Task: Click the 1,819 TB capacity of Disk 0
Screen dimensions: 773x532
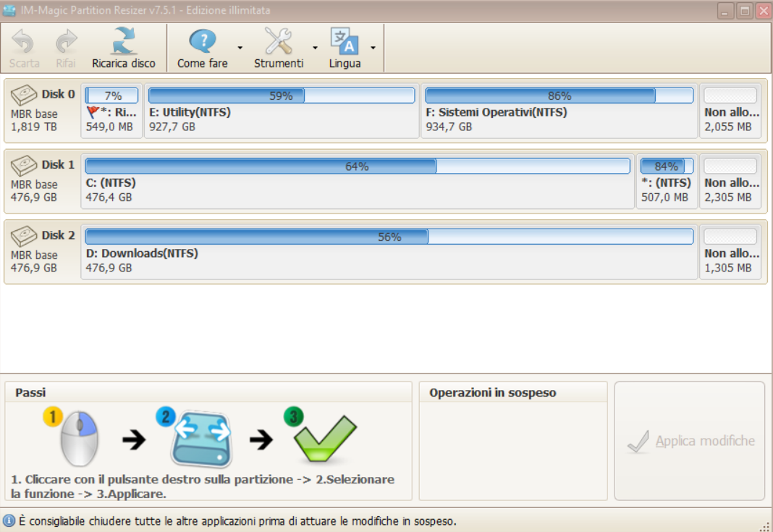Action: click(x=33, y=127)
